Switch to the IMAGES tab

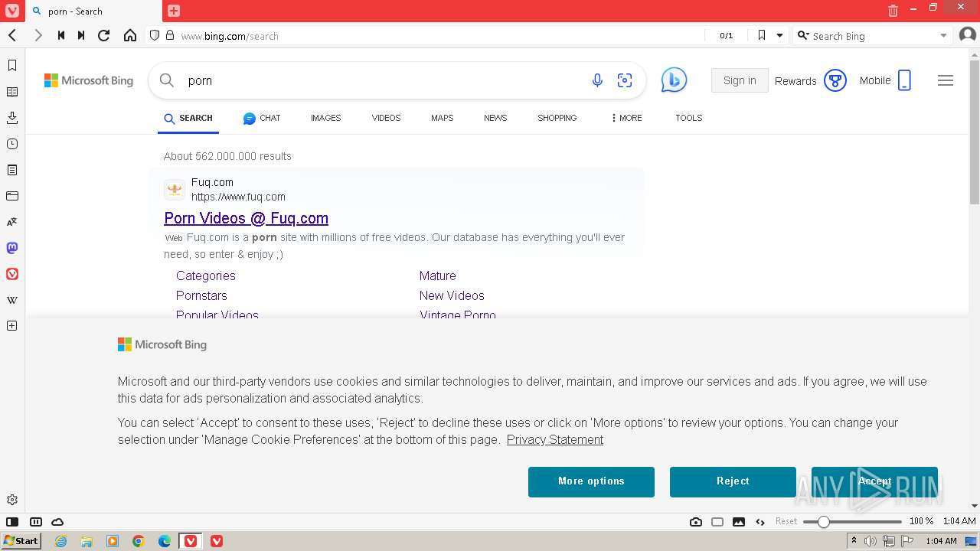click(x=325, y=118)
